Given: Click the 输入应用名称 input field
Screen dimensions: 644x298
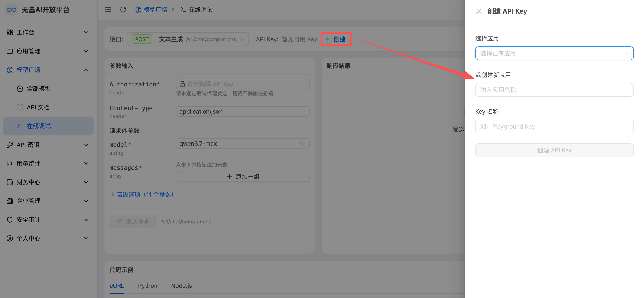Looking at the screenshot, I should pos(554,90).
